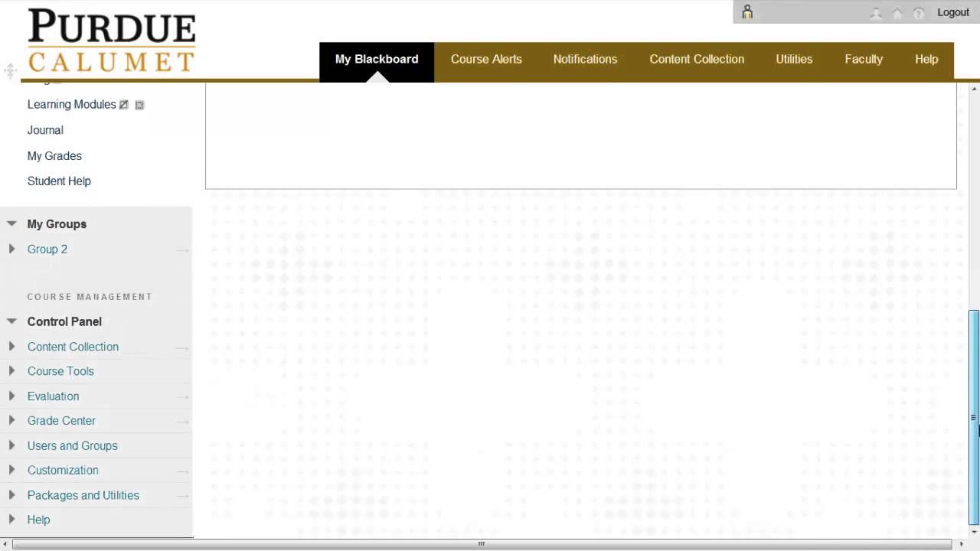The height and width of the screenshot is (551, 980).
Task: Click the Logout link
Action: coord(953,12)
